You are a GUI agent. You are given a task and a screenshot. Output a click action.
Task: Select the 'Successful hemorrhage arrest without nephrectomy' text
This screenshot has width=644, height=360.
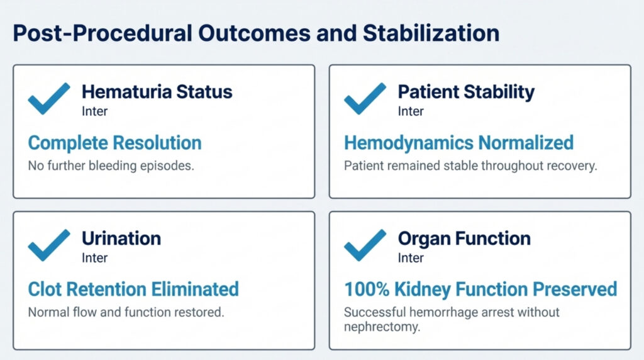pyautogui.click(x=452, y=319)
